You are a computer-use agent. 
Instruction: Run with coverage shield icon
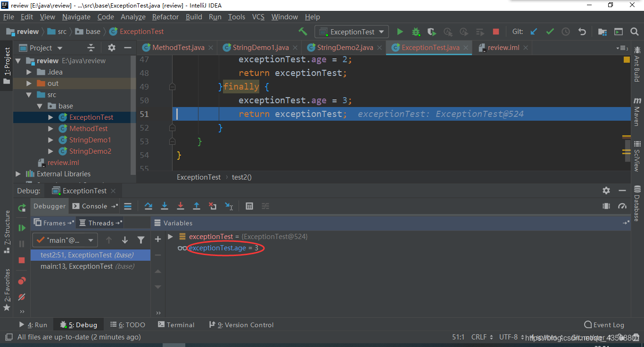[431, 32]
